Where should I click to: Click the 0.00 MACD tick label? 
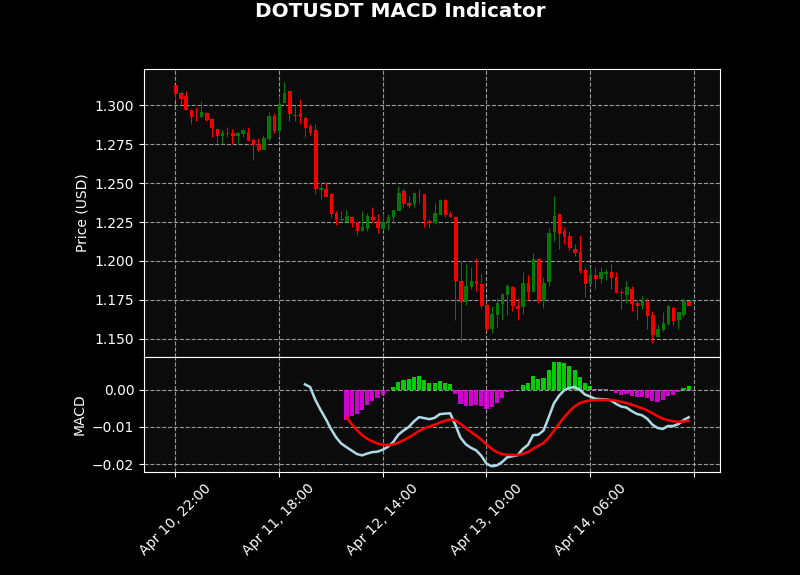click(x=120, y=391)
